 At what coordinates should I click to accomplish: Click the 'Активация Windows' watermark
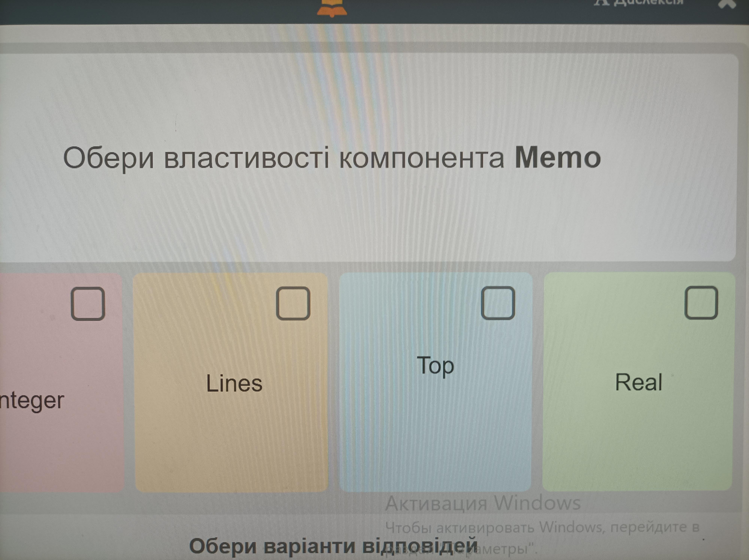click(x=483, y=503)
